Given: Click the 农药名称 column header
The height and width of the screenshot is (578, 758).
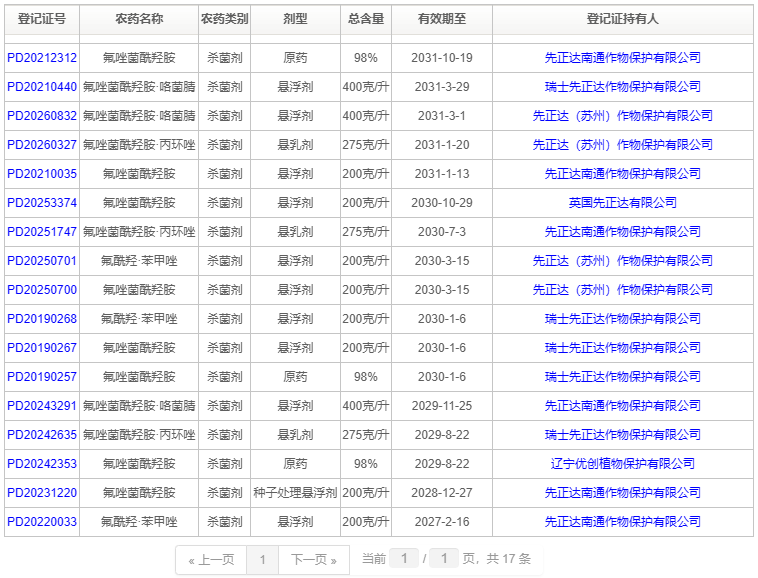Looking at the screenshot, I should [x=139, y=19].
